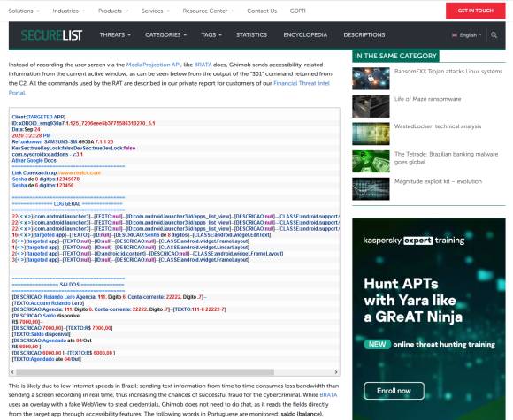Click the code block scroll-right arrow
This screenshot has height=420, width=513.
click(336, 372)
